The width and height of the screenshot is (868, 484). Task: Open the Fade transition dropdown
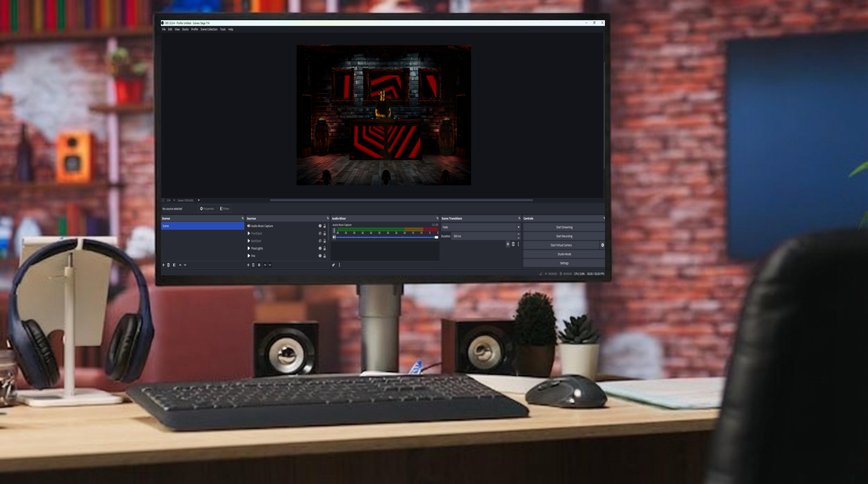coord(481,226)
